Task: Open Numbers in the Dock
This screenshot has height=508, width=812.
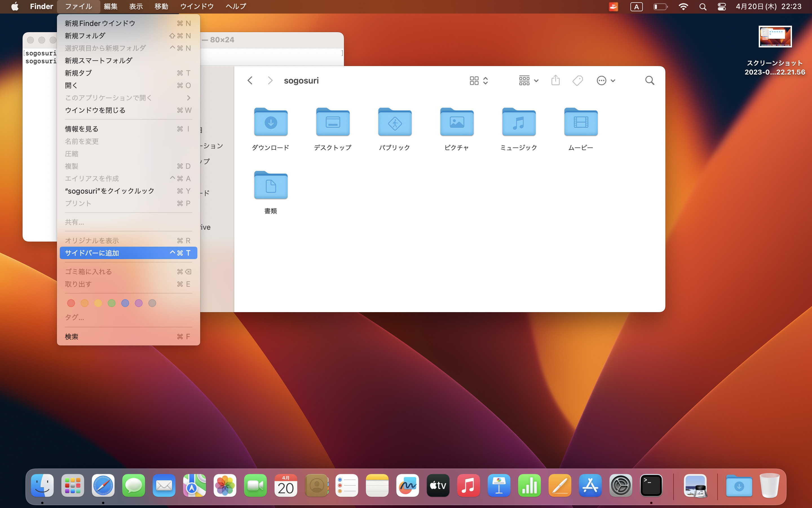Action: [x=529, y=485]
